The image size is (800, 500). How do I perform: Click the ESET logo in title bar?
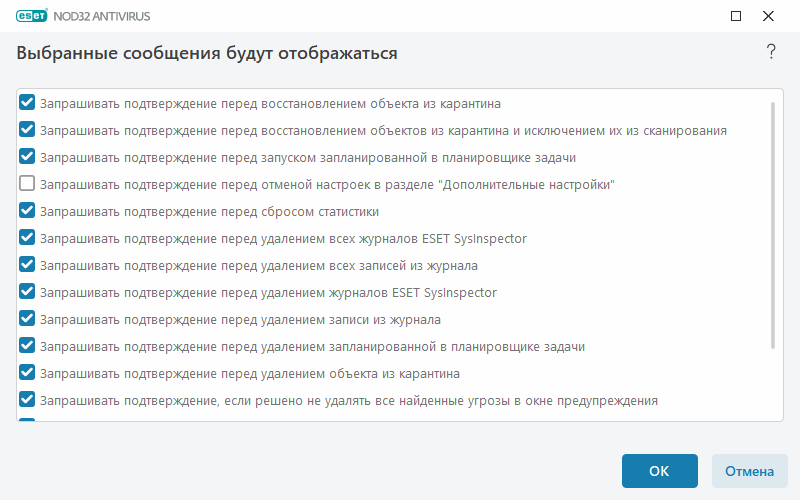click(x=32, y=16)
